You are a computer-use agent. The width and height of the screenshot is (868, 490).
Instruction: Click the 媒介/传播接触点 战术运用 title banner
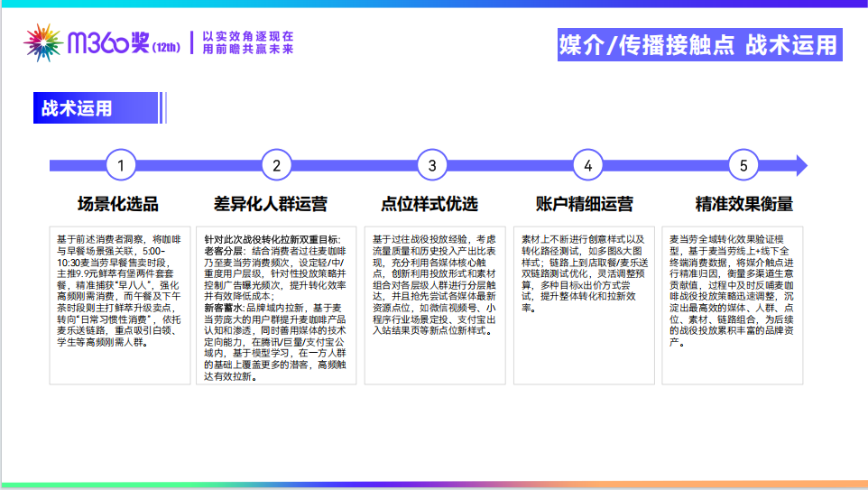tap(698, 44)
